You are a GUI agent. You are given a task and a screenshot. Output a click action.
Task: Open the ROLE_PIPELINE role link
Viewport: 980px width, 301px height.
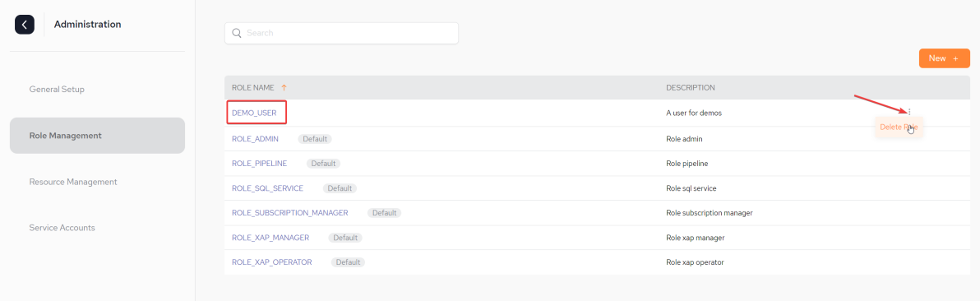(259, 164)
